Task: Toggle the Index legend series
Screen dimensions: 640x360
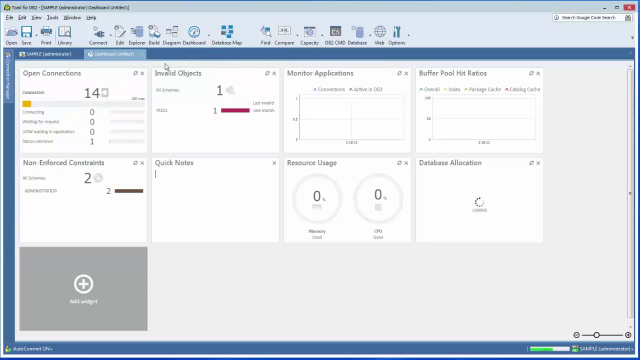Action: (x=452, y=89)
